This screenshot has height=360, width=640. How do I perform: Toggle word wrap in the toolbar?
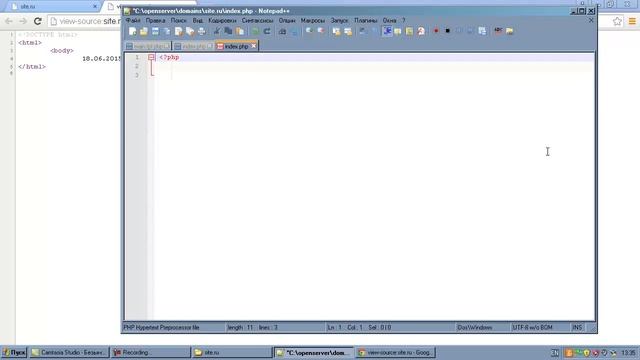click(363, 31)
